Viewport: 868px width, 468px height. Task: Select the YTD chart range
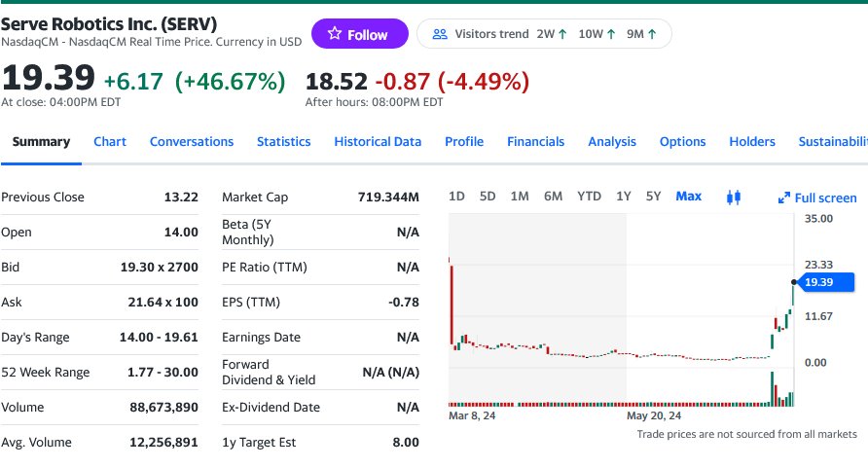point(589,197)
